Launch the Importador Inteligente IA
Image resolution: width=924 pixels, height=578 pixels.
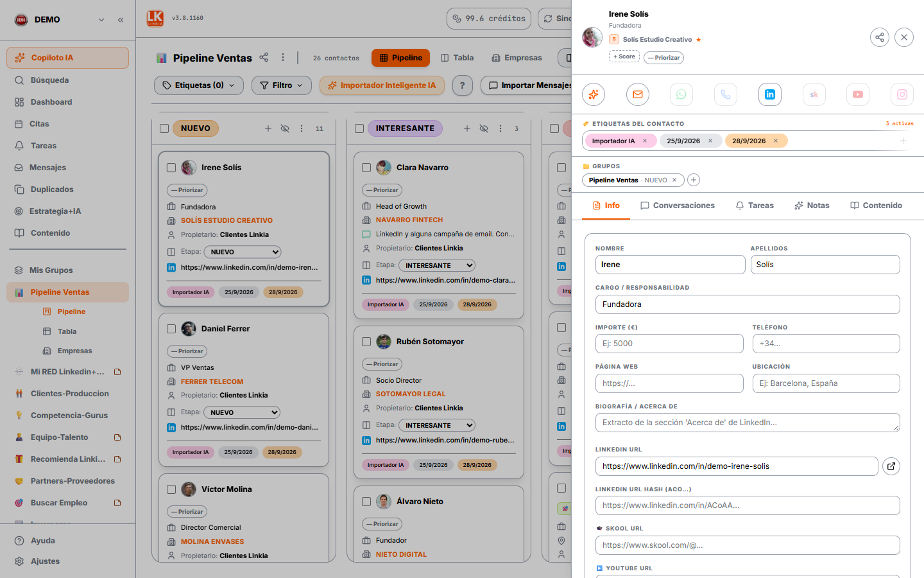pos(382,85)
